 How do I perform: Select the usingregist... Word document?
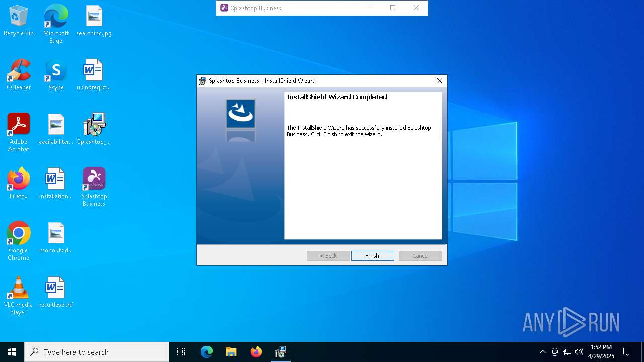(x=94, y=75)
